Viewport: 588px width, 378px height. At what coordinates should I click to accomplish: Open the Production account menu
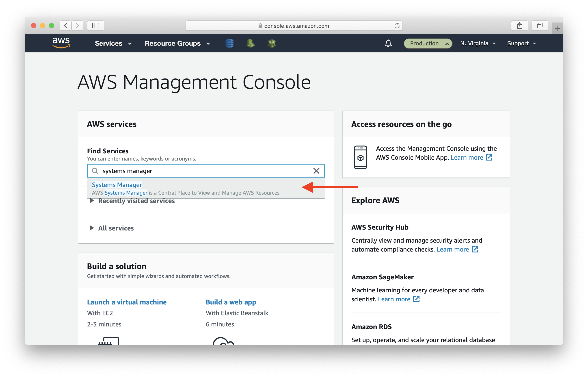(x=428, y=43)
